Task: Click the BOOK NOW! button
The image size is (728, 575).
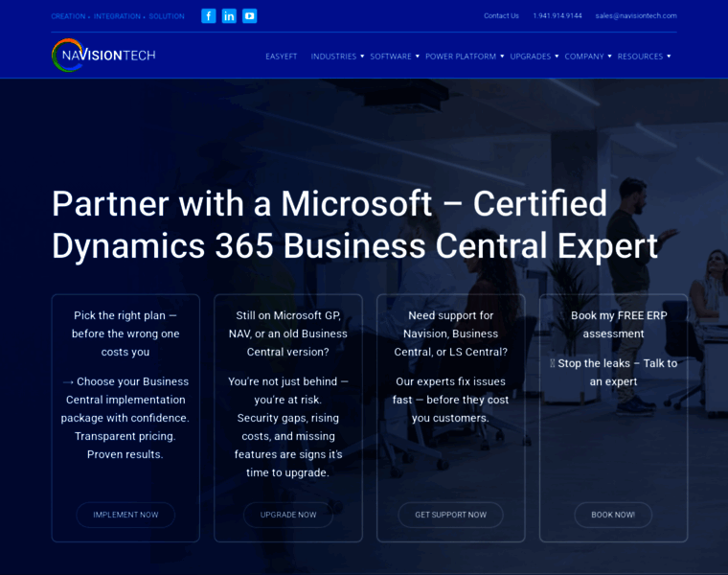Action: (613, 515)
